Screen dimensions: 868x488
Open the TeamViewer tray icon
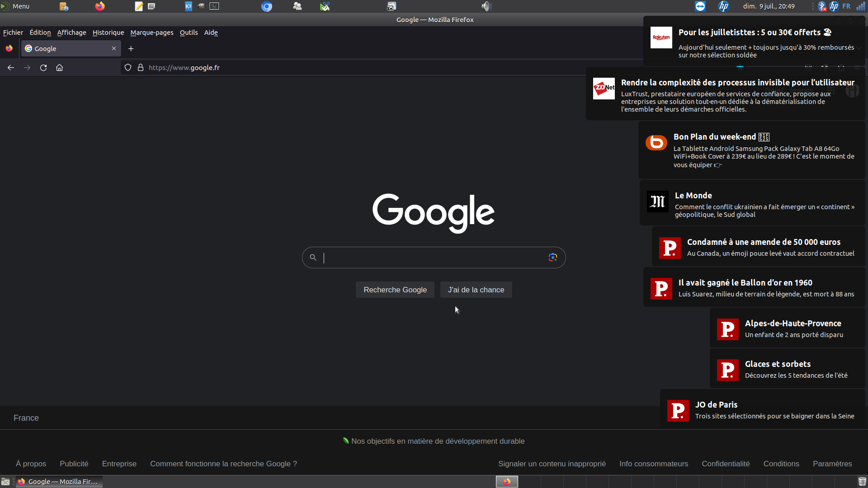point(700,6)
